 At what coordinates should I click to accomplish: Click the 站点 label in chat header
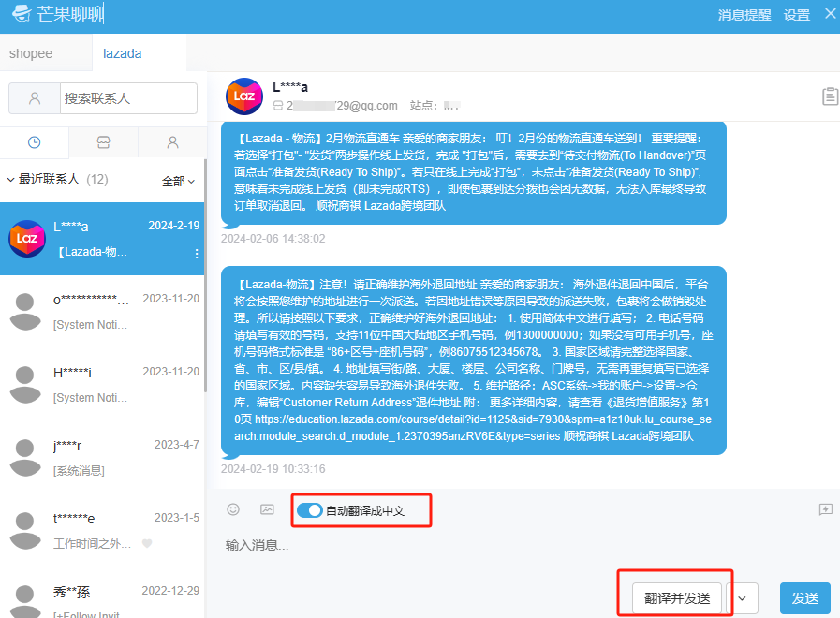pos(424,106)
